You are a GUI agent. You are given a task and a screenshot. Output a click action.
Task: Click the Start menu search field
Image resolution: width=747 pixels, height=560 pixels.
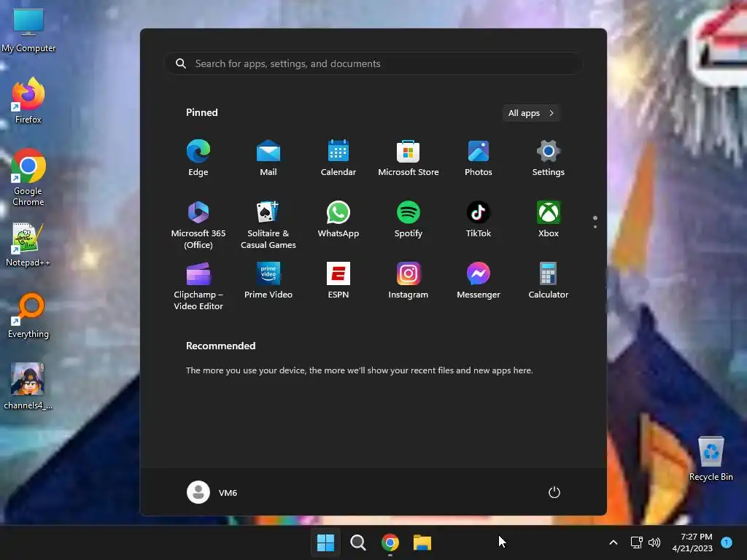click(x=373, y=63)
